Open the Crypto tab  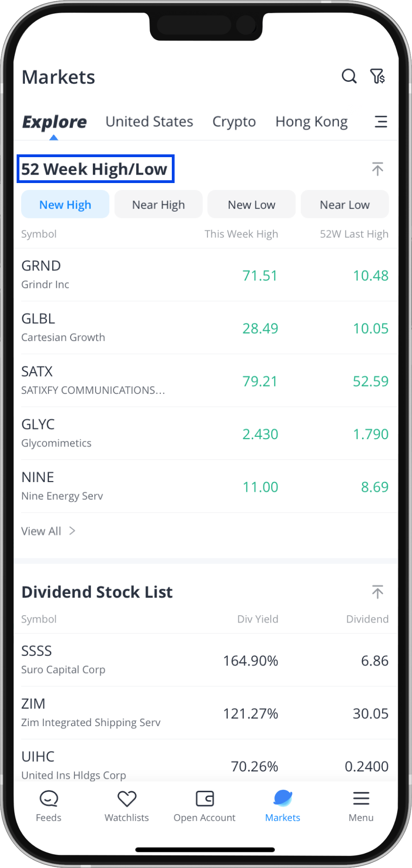(234, 122)
